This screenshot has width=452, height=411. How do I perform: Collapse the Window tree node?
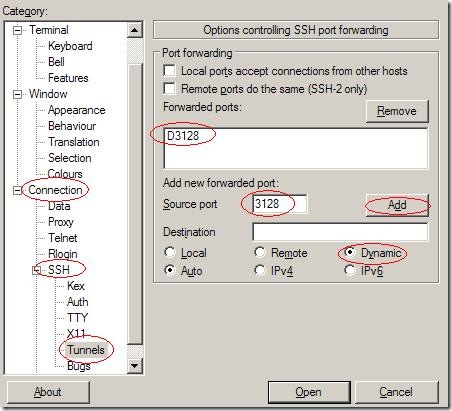[17, 94]
